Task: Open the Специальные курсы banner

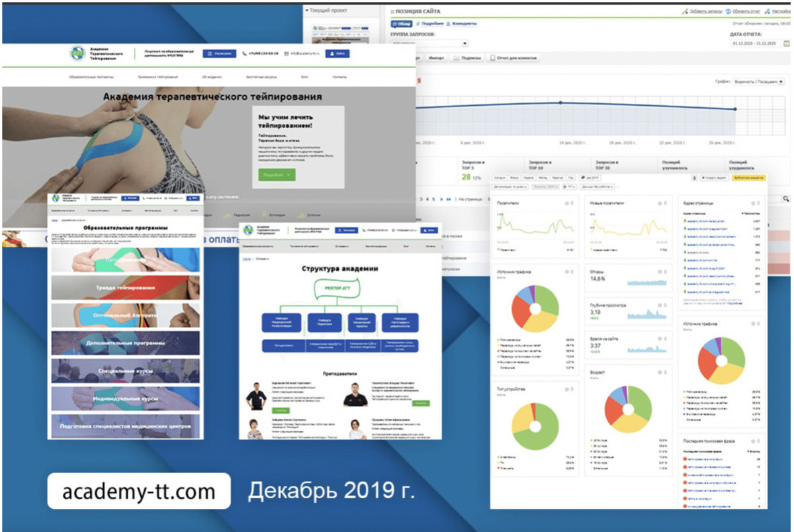Action: 126,371
